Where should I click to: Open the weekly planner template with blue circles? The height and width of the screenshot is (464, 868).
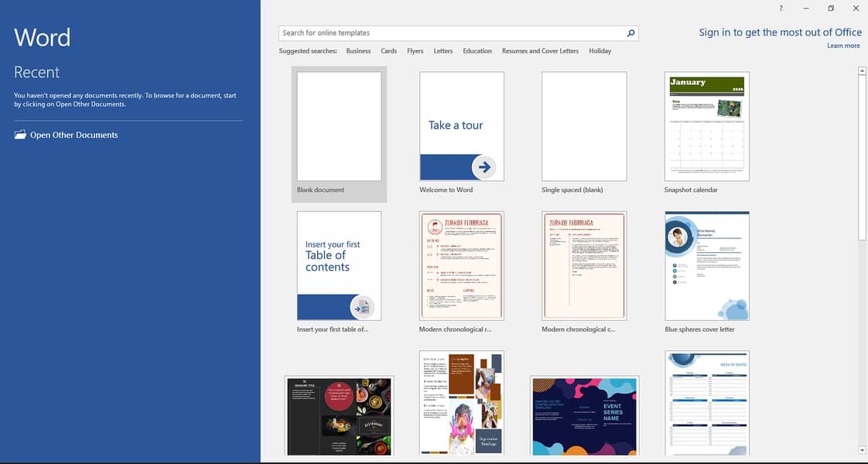pyautogui.click(x=707, y=403)
